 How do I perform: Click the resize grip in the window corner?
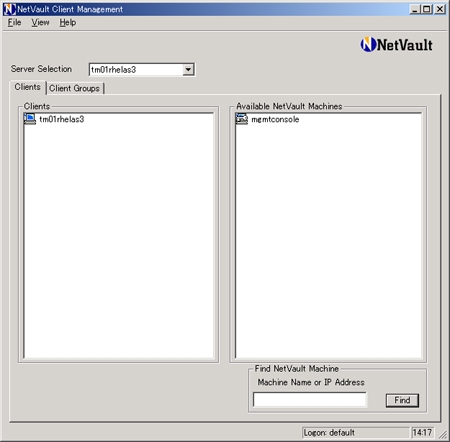pyautogui.click(x=443, y=434)
